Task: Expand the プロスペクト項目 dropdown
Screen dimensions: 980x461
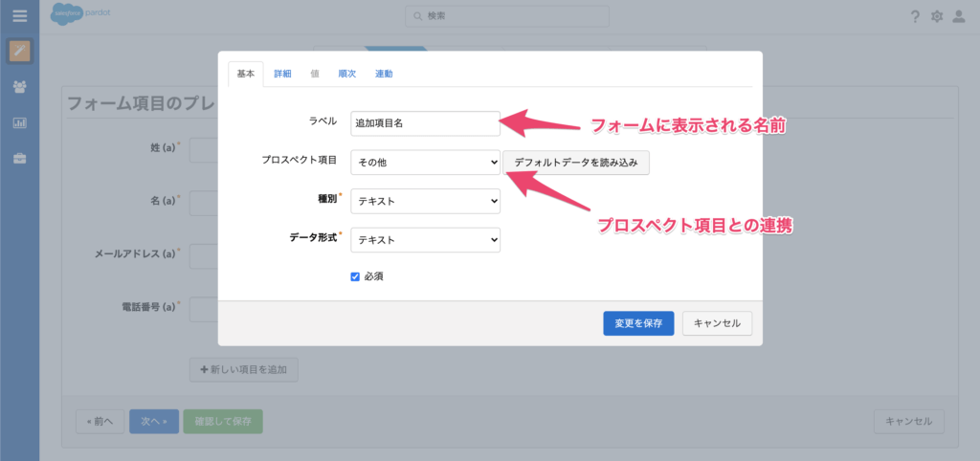Action: pyautogui.click(x=425, y=163)
